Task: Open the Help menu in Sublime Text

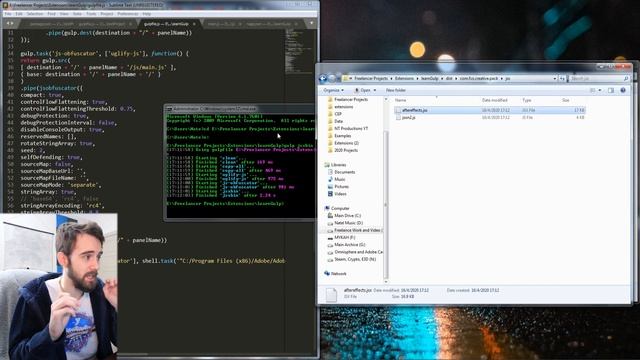Action: point(147,14)
